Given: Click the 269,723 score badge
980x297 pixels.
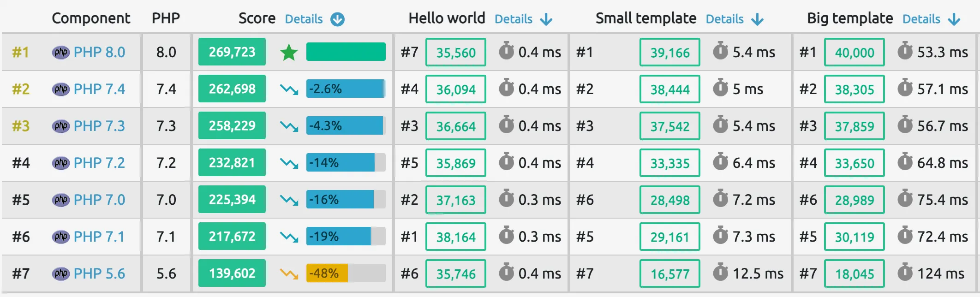Looking at the screenshot, I should pyautogui.click(x=232, y=52).
